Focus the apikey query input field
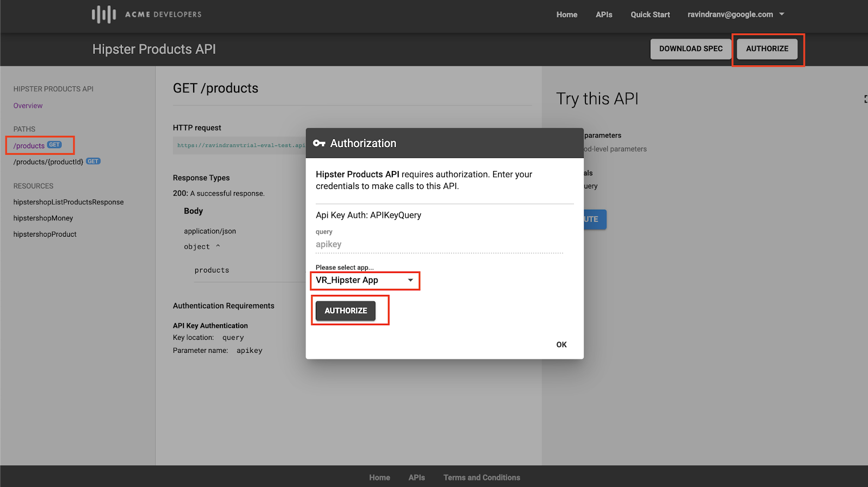The width and height of the screenshot is (868, 487). click(439, 244)
